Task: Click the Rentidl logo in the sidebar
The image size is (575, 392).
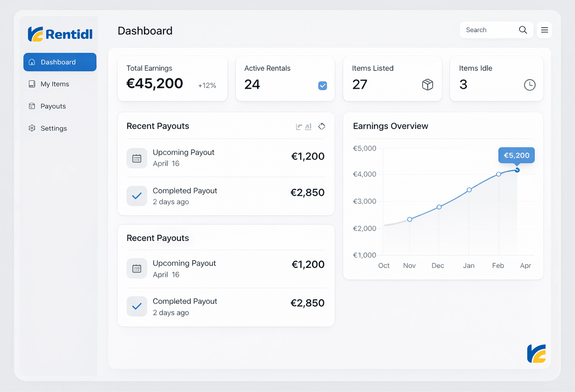Action: 60,34
